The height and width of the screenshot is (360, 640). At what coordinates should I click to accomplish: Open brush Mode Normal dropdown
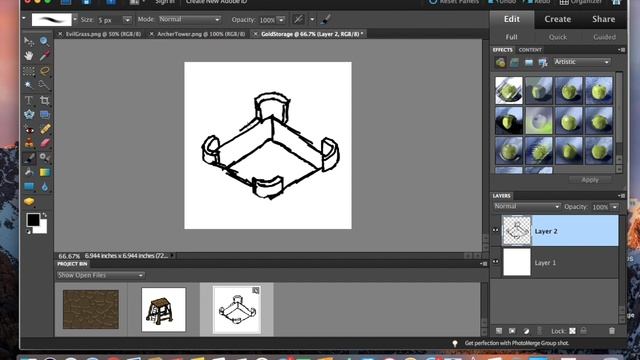190,19
